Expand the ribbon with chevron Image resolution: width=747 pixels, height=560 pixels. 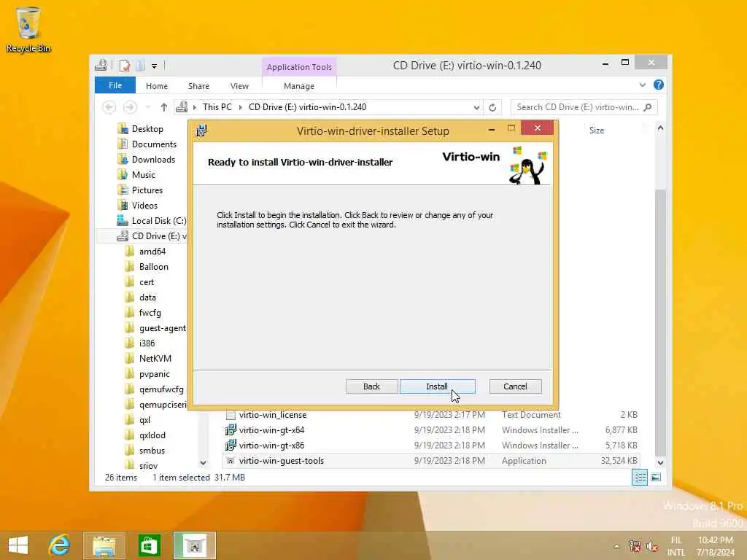[x=642, y=85]
